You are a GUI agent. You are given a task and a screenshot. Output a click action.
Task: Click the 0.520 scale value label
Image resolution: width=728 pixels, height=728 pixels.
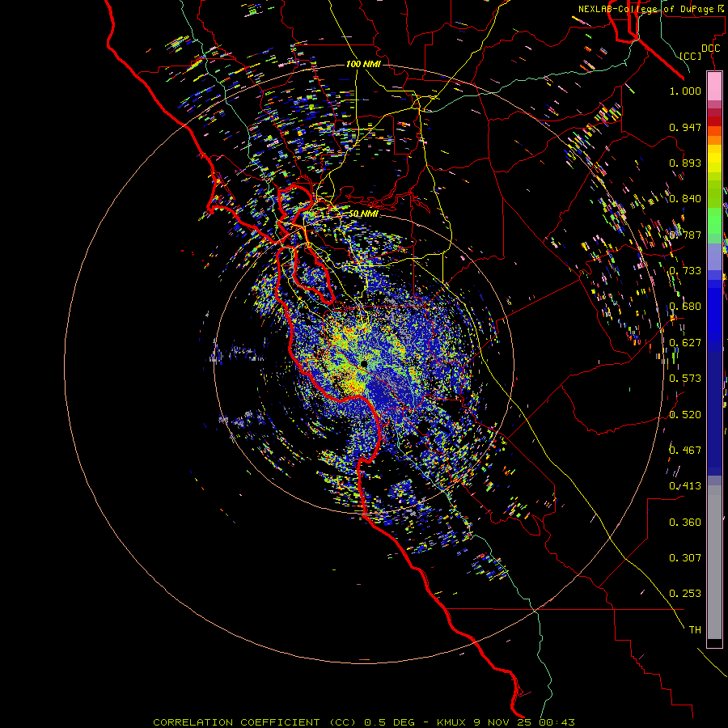(x=685, y=415)
